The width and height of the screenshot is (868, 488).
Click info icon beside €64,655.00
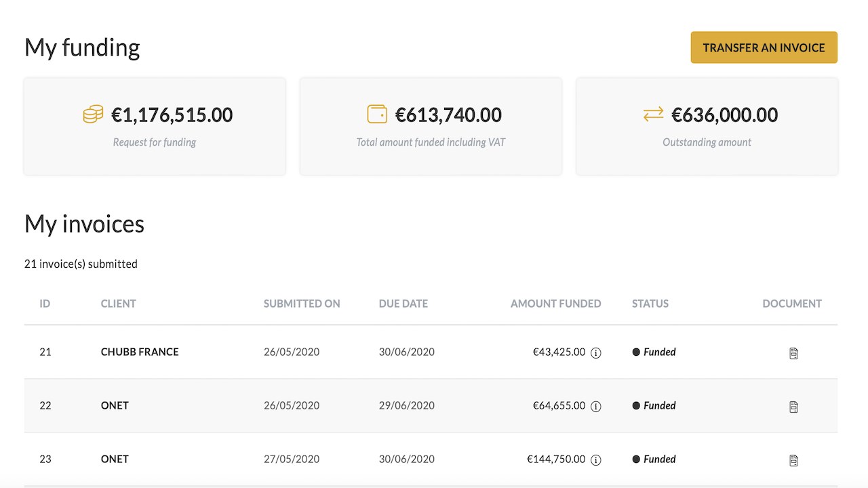(596, 406)
